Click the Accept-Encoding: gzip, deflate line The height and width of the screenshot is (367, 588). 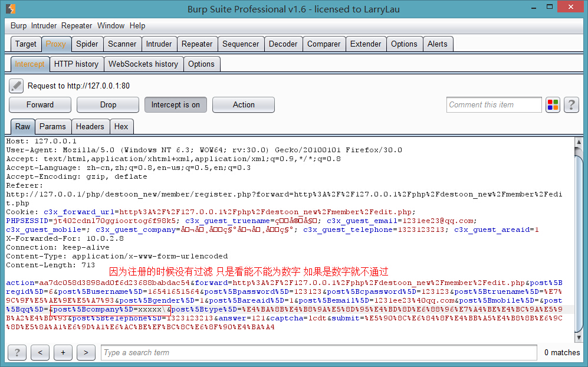click(x=77, y=176)
